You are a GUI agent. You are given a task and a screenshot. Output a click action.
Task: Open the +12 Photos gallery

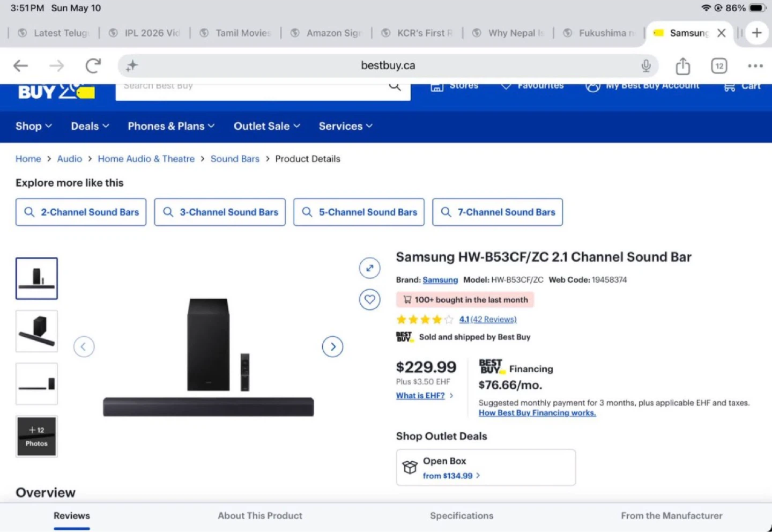point(36,437)
